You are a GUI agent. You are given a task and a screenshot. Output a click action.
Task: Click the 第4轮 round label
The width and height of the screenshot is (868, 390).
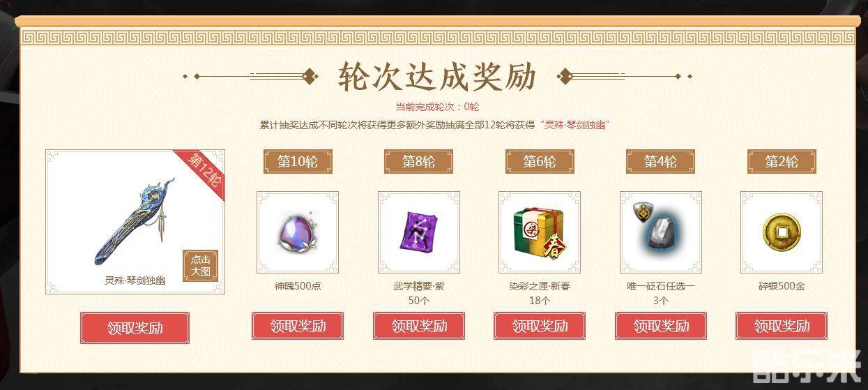[661, 161]
